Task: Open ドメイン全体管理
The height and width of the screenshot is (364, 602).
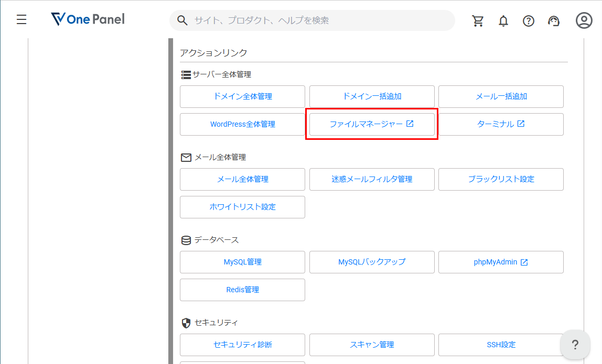Action: coord(242,96)
